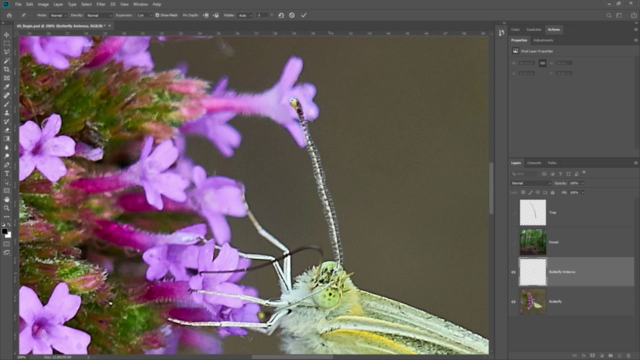640x360 pixels.
Task: Select the Zoom tool
Action: (x=7, y=208)
